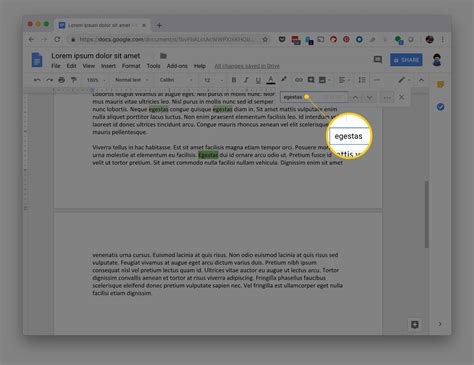Open a new browser tab with plus
Viewport: 474px width, 365px height.
coord(159,25)
